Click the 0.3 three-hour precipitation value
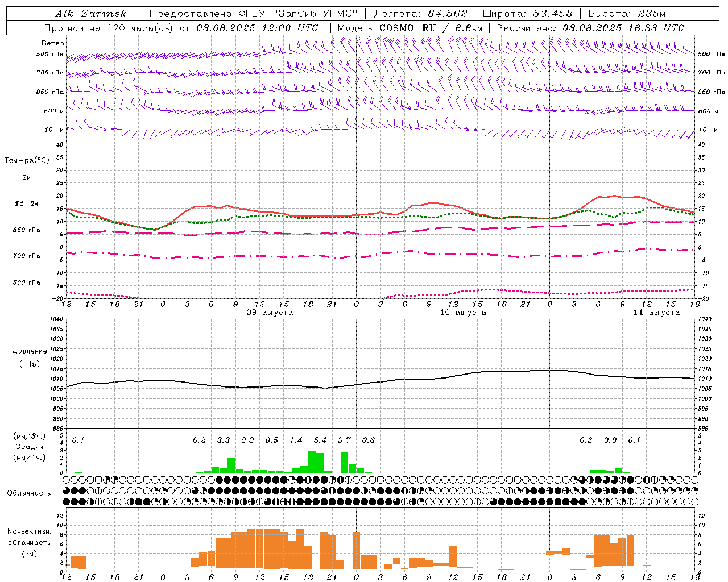The width and height of the screenshot is (728, 582). coord(586,440)
